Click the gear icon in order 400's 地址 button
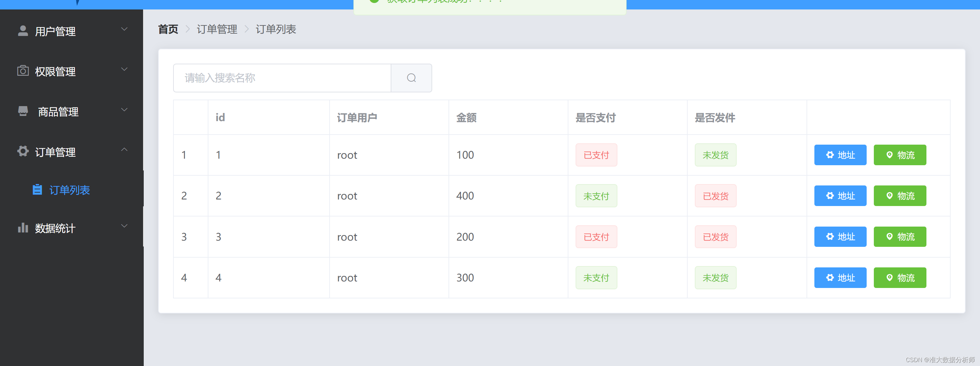This screenshot has height=366, width=980. (830, 196)
